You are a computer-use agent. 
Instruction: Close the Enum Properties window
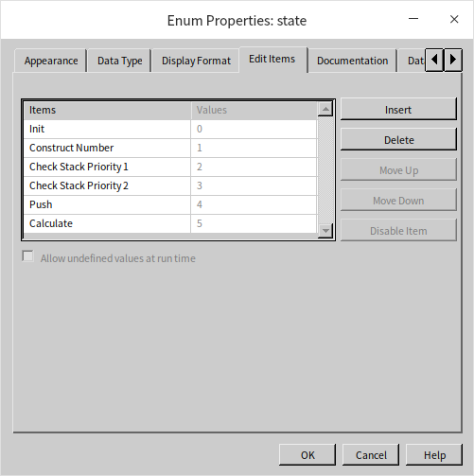(x=454, y=19)
